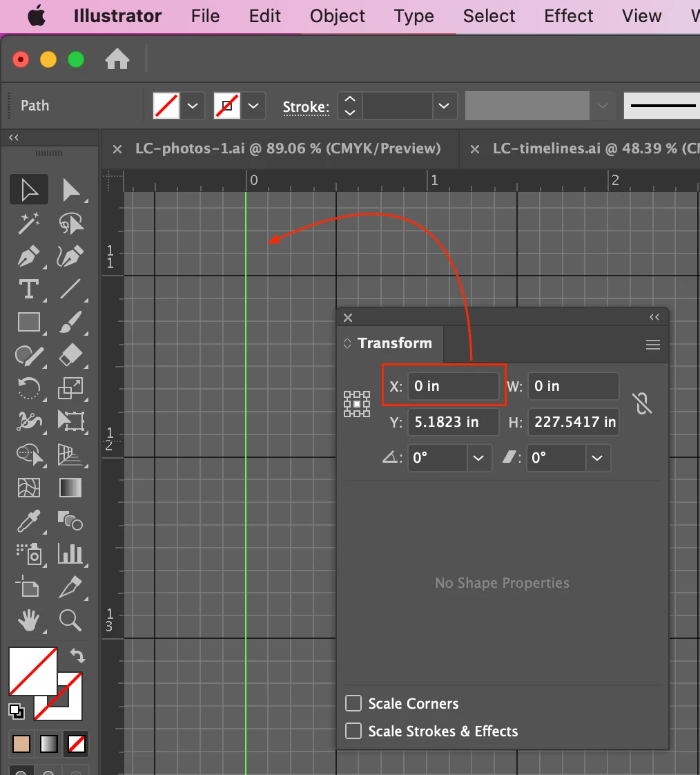Select the Zoom tool

coord(71,620)
